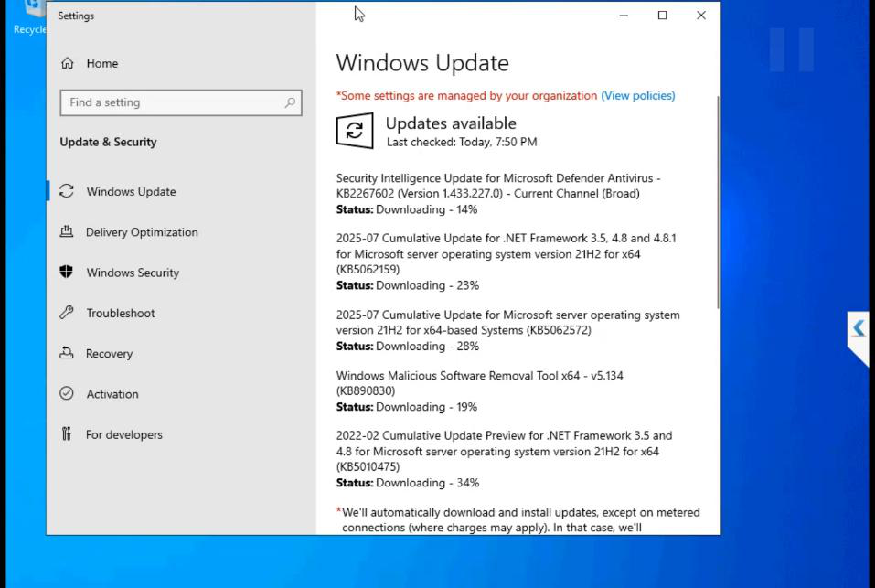Click the Home house icon
The height and width of the screenshot is (588, 875).
click(67, 63)
